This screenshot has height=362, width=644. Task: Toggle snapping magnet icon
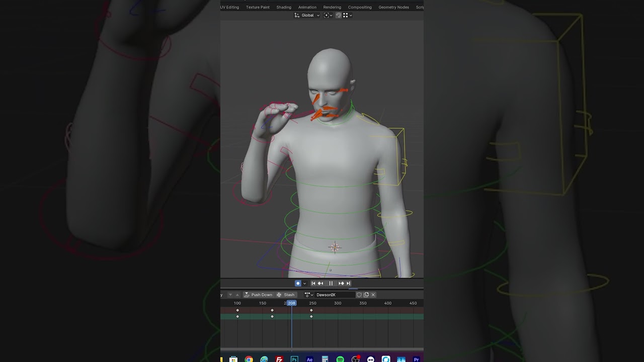pos(339,15)
